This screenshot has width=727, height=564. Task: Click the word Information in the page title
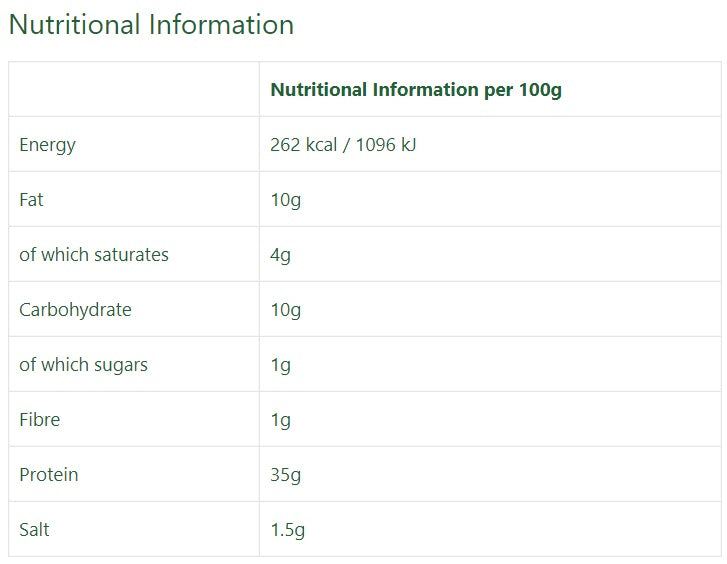pyautogui.click(x=221, y=25)
